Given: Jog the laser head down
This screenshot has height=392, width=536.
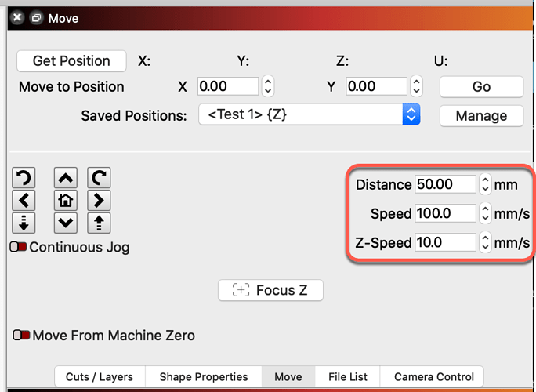Looking at the screenshot, I should point(66,223).
